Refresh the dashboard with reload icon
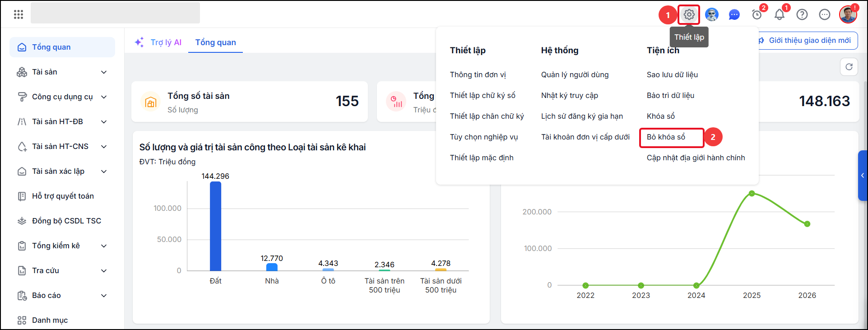 (x=849, y=67)
